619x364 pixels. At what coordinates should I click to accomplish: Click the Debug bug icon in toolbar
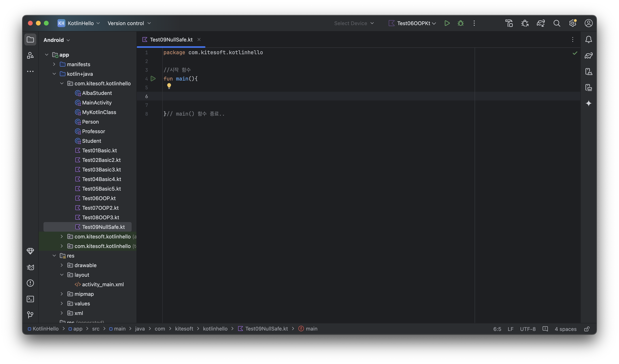(x=461, y=23)
